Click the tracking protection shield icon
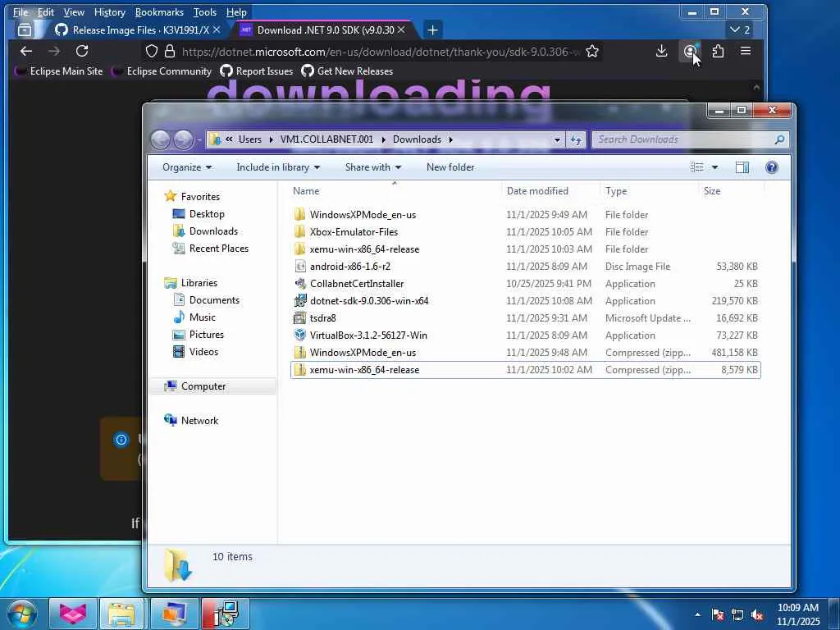Screen dimensions: 840x630 [152, 52]
